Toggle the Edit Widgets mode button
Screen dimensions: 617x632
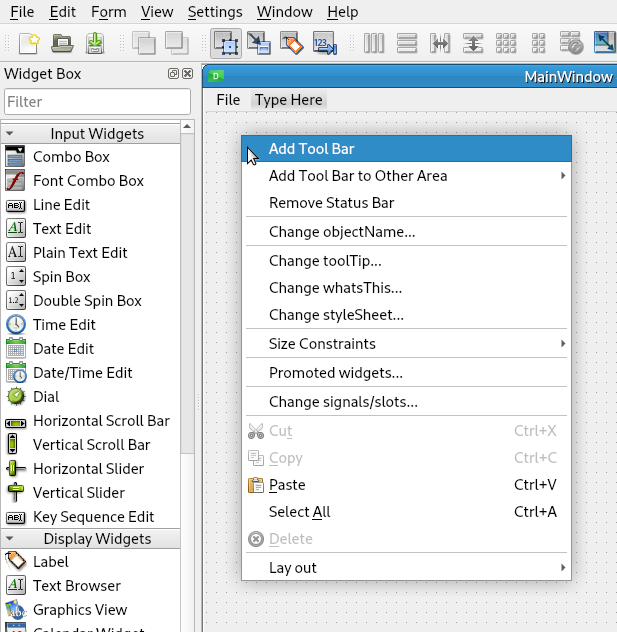[x=225, y=43]
